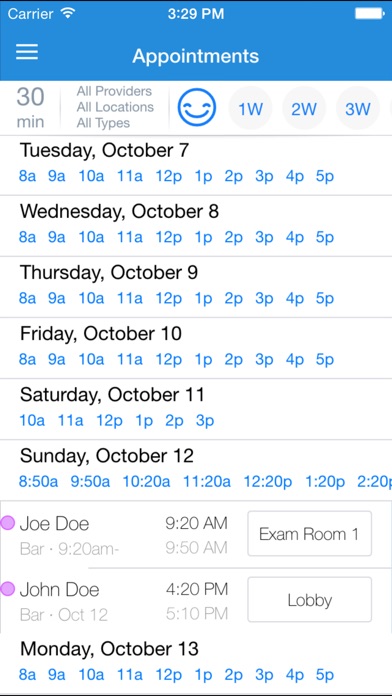
Task: Click the Lobby button
Action: 309,600
